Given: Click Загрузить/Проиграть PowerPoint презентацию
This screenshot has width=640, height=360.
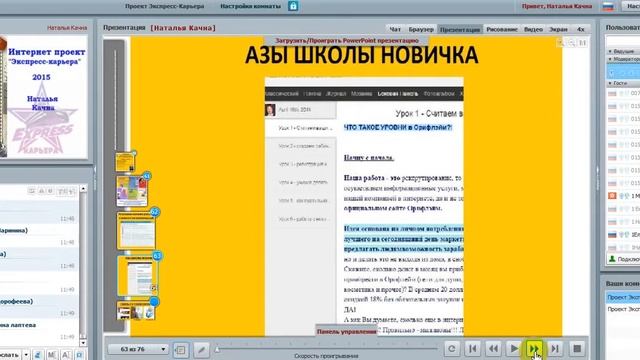Looking at the screenshot, I should pyautogui.click(x=347, y=40).
